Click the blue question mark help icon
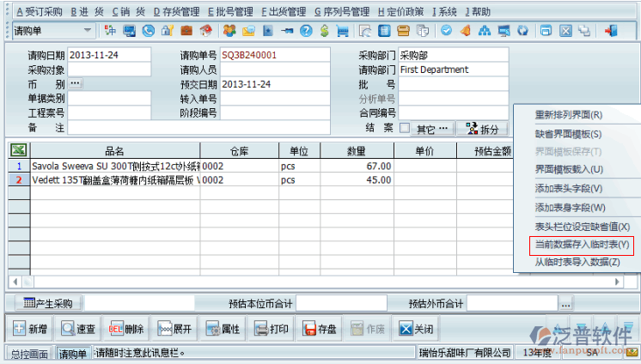Image resolution: width=641 pixels, height=364 pixels. pos(304,31)
